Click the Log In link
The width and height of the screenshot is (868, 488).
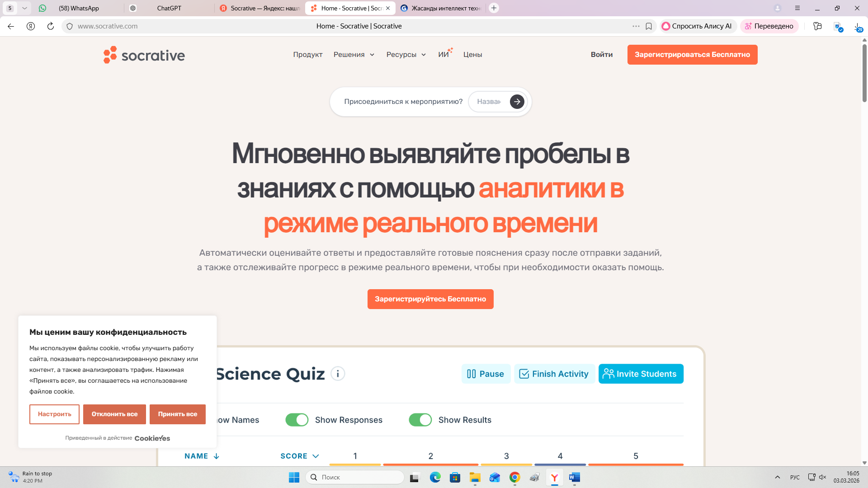(x=601, y=55)
